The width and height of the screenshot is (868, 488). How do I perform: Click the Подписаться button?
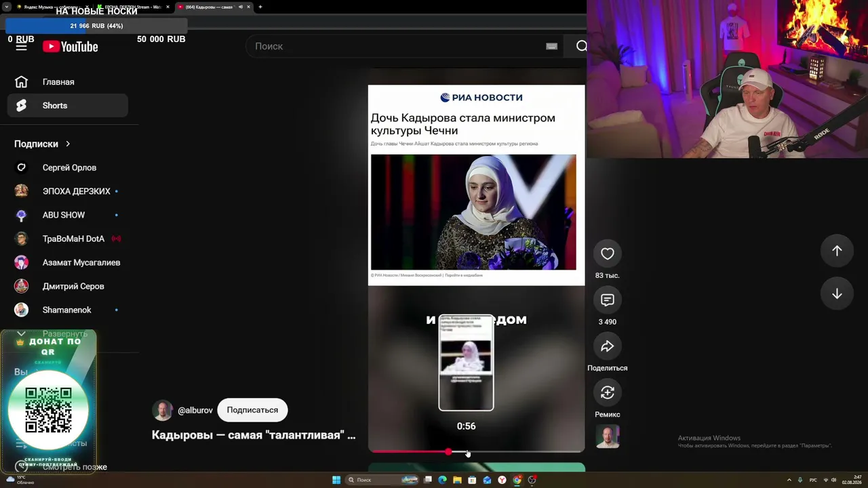pyautogui.click(x=252, y=410)
